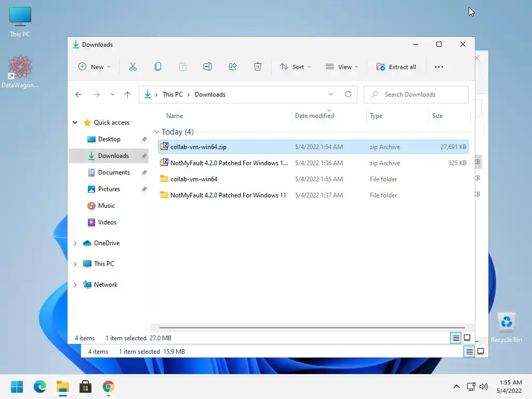
Task: Select the DataWagon desktop shortcut
Action: 20,72
